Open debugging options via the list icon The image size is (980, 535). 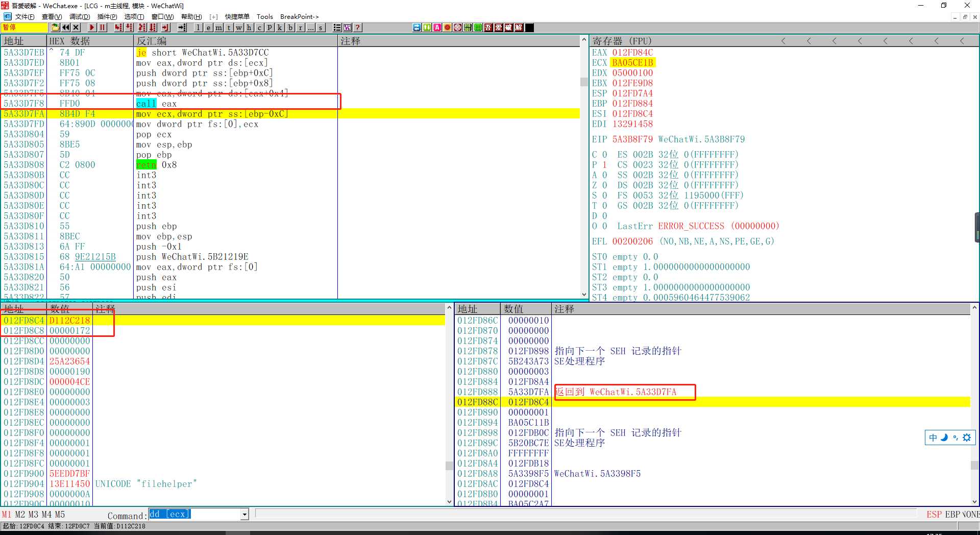coord(337,28)
